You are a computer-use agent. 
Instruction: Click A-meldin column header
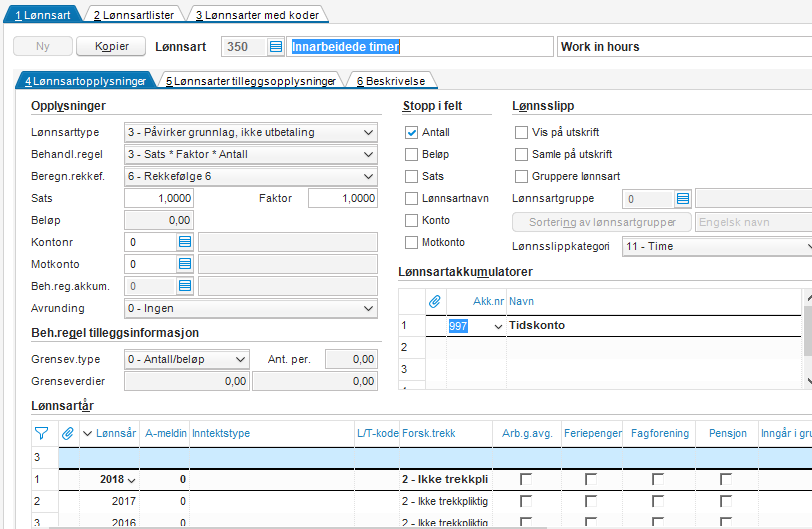165,433
